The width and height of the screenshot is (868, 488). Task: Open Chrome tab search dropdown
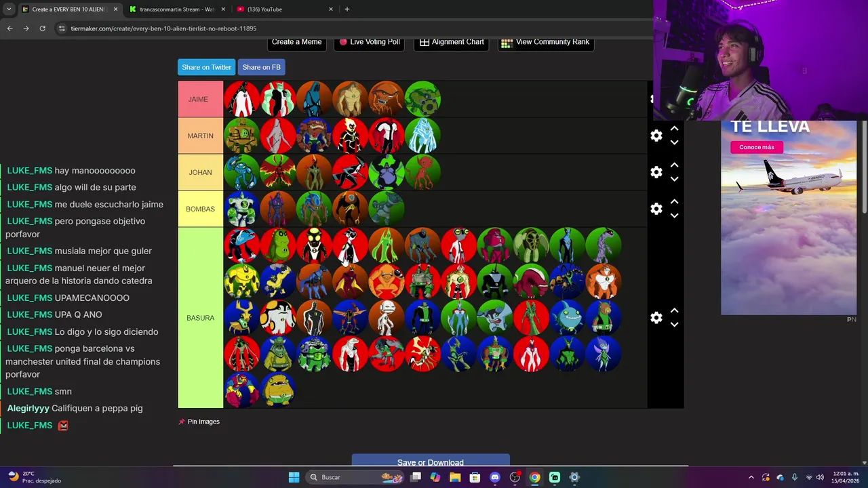point(9,9)
